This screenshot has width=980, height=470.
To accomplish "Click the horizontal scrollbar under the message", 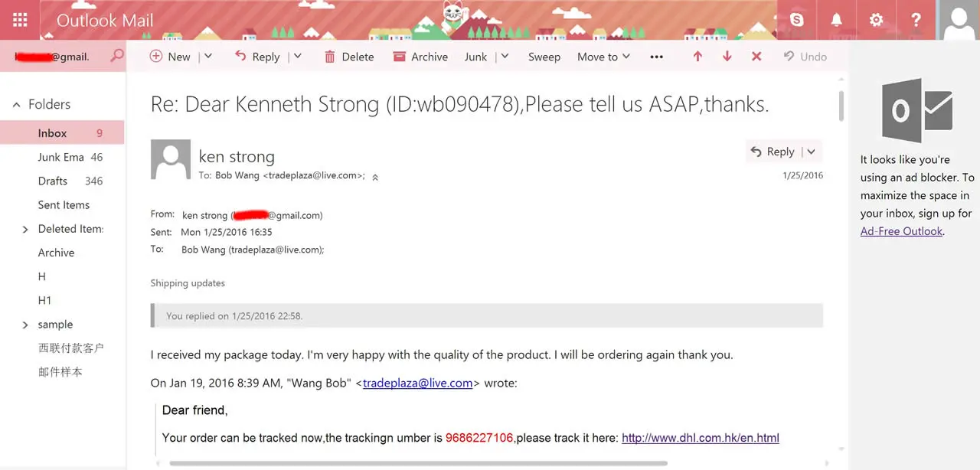I will pos(418,463).
